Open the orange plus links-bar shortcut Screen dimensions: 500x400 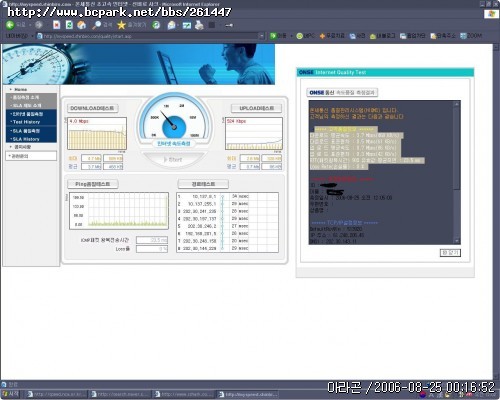pyautogui.click(x=332, y=36)
